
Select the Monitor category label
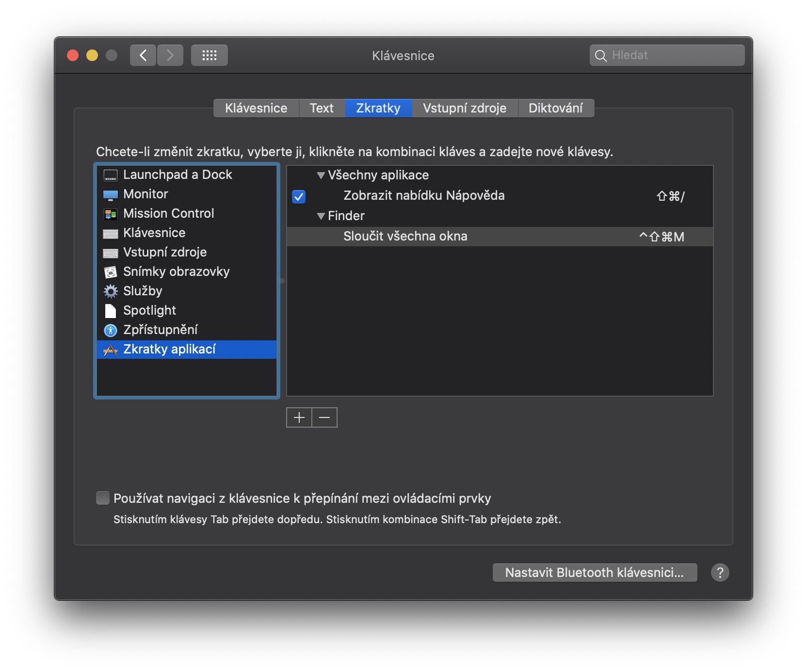click(145, 194)
